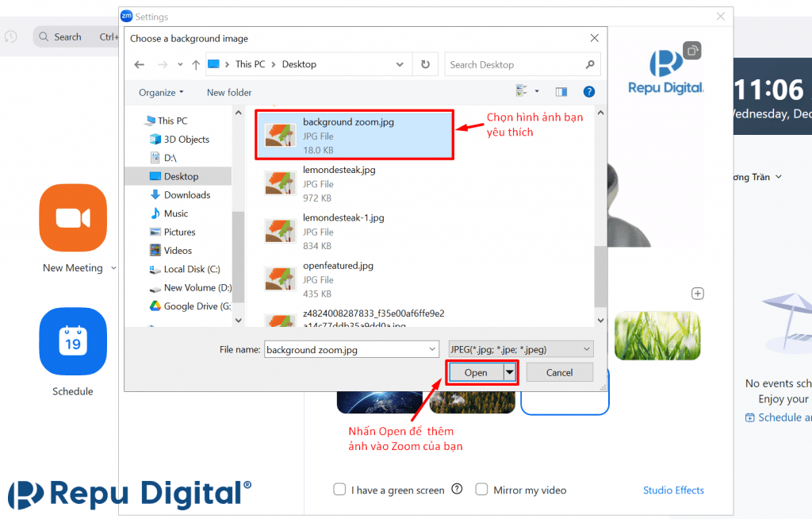Image resolution: width=812 pixels, height=519 pixels.
Task: Open the Open button's dropdown arrow
Action: [x=510, y=371]
